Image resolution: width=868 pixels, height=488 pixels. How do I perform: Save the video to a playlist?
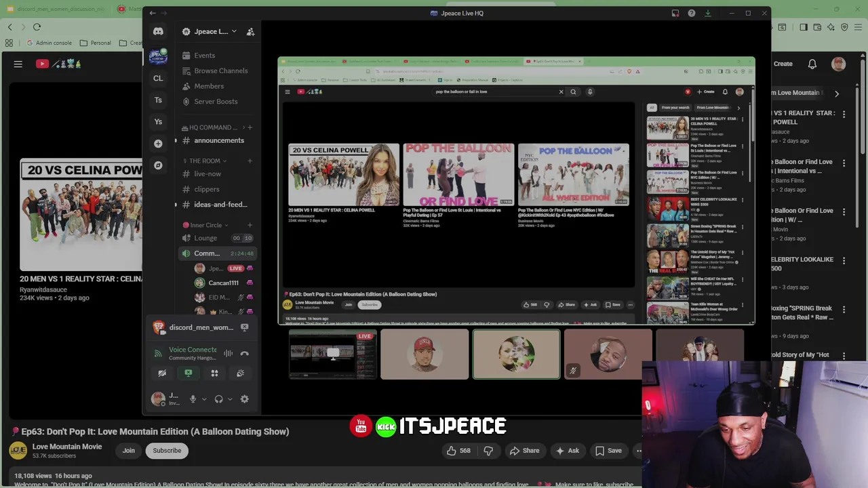[x=608, y=451]
